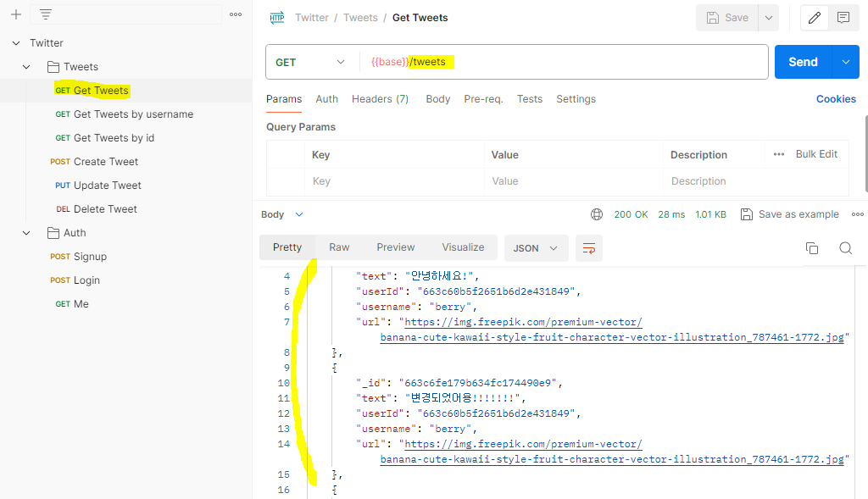Click the Send button
This screenshot has height=499, width=868.
[x=804, y=62]
